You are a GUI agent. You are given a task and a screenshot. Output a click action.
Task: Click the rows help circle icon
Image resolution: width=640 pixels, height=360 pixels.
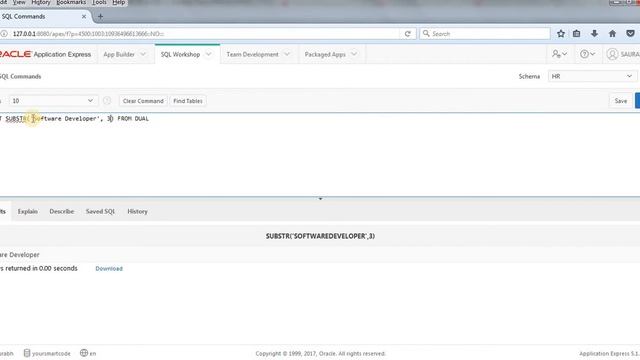107,100
